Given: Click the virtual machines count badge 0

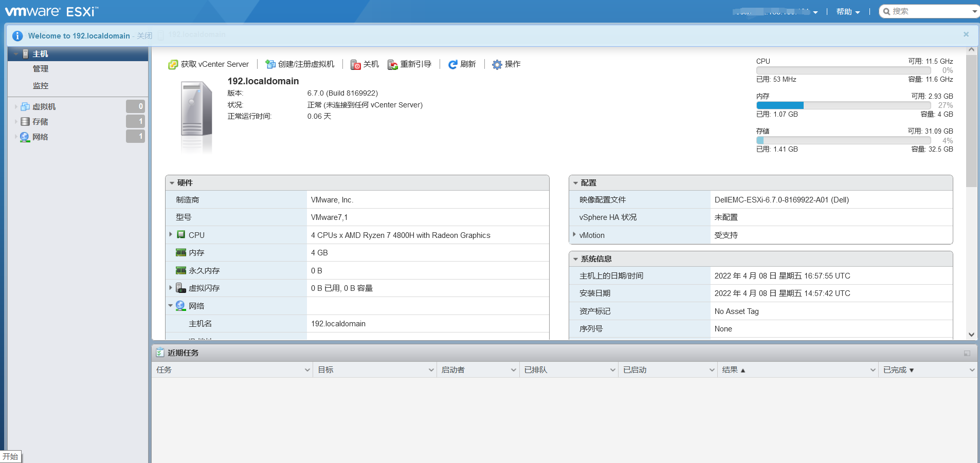Looking at the screenshot, I should click(135, 106).
